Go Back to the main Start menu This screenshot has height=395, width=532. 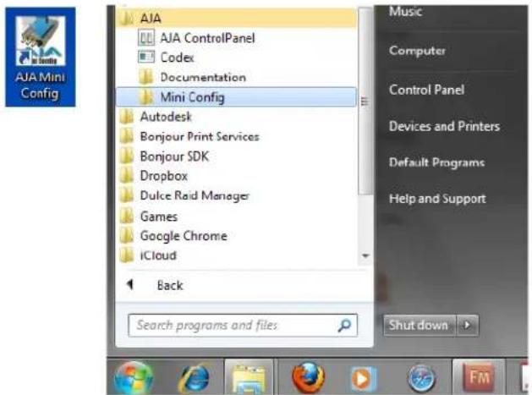(155, 285)
